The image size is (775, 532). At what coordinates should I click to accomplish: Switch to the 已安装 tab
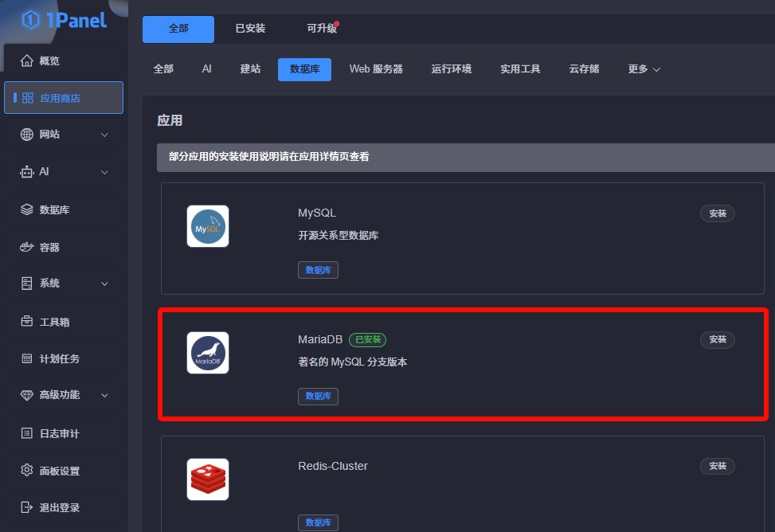[250, 29]
